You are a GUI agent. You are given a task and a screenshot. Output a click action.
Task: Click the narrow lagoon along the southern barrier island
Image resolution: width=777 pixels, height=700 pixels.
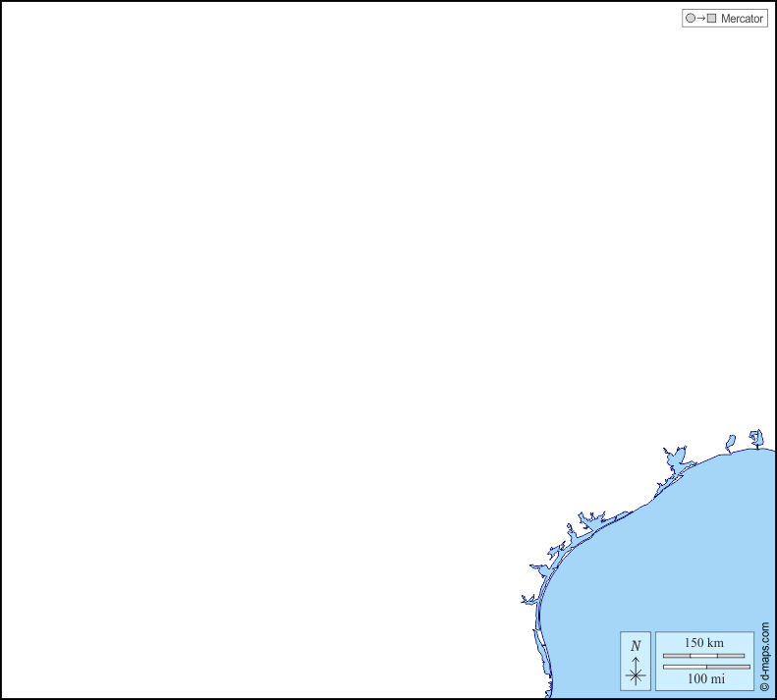(x=538, y=643)
